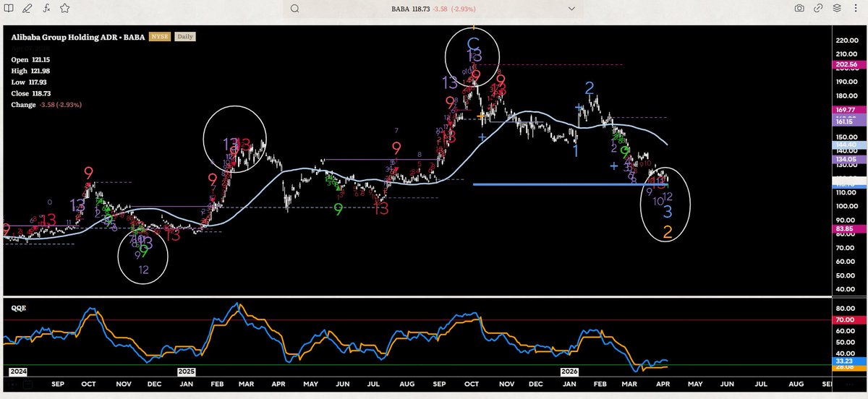The width and height of the screenshot is (868, 399).
Task: Select the pencil drawing tool
Action: [x=27, y=9]
